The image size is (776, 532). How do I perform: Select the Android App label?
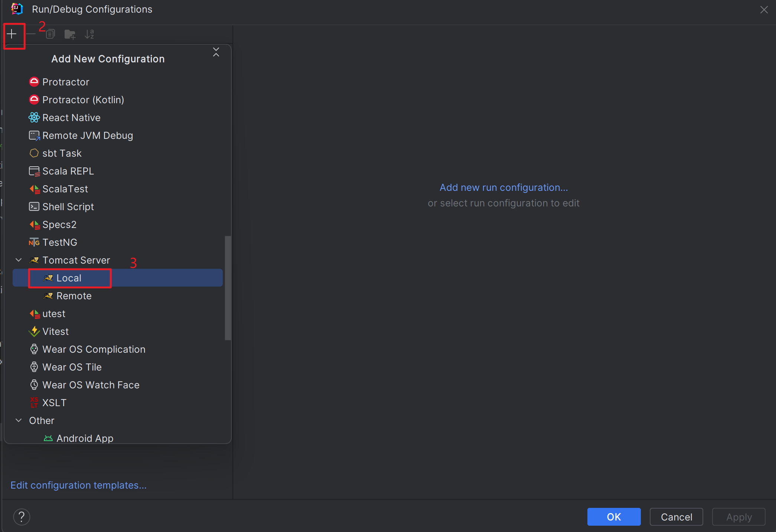85,438
